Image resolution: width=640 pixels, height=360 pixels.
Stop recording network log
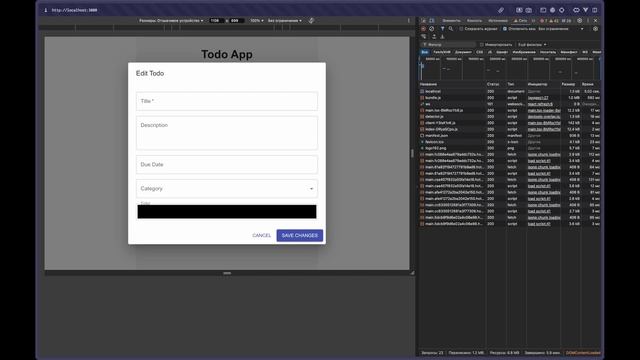tap(423, 29)
